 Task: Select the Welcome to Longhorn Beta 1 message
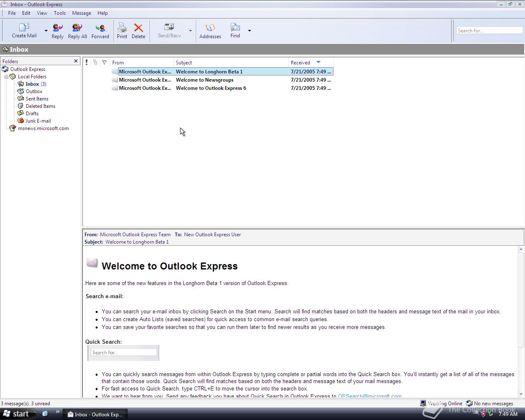click(x=222, y=72)
